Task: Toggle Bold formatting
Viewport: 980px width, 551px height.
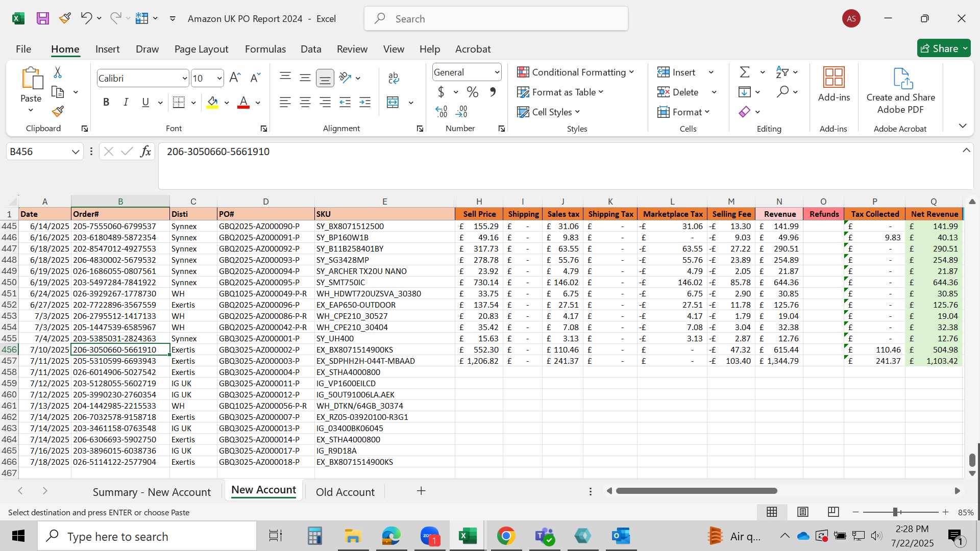Action: (106, 103)
